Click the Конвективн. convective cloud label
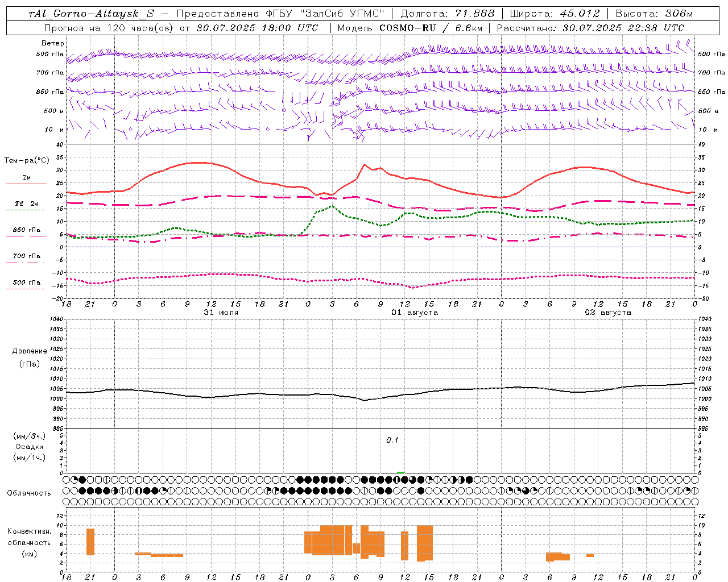728x582 pixels. click(x=29, y=531)
